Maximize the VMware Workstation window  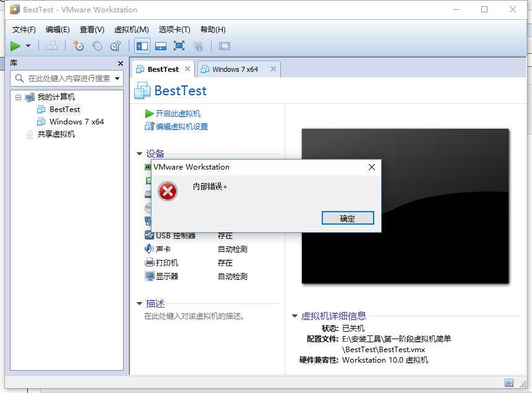[484, 9]
